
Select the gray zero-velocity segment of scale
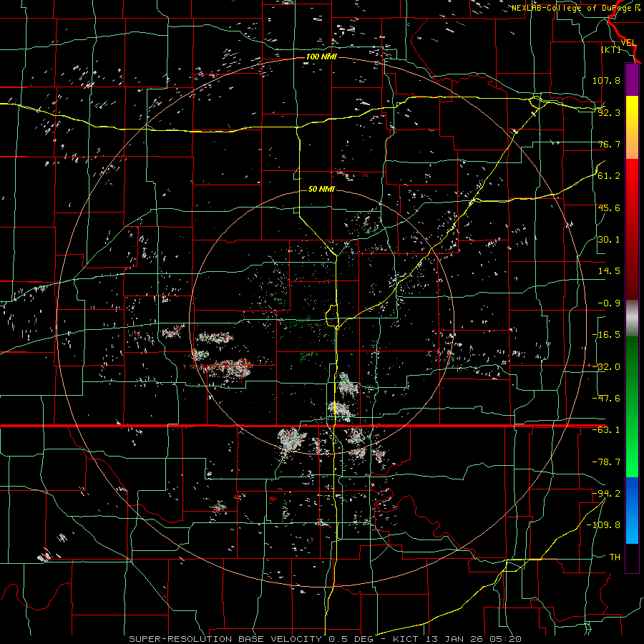[x=632, y=318]
